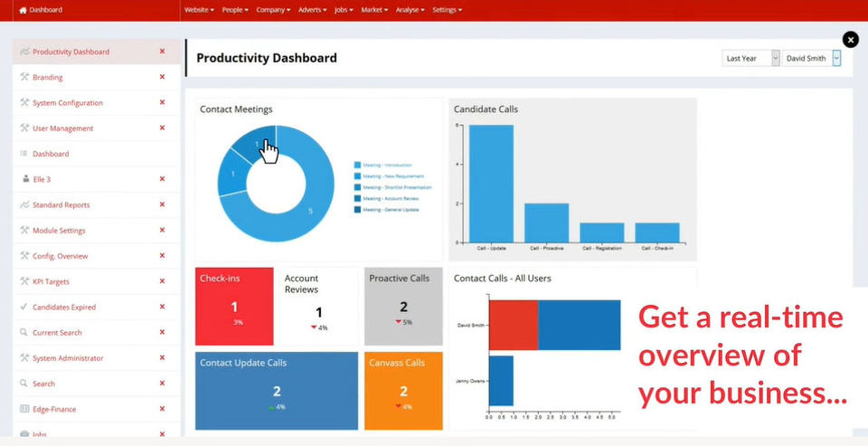Close the black circular overlay X button
Viewport: 868px width, 446px height.
(850, 40)
